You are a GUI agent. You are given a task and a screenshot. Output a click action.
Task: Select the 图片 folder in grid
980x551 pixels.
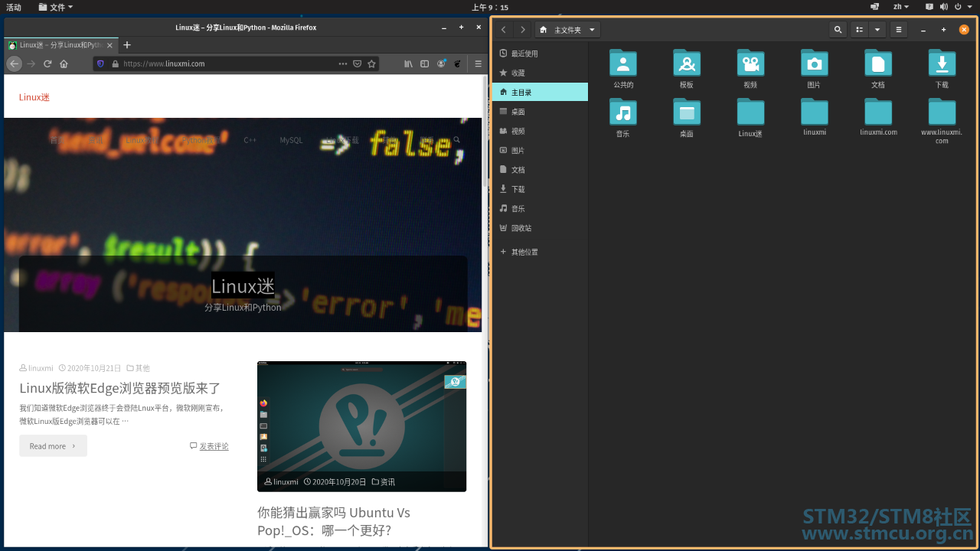[814, 68]
